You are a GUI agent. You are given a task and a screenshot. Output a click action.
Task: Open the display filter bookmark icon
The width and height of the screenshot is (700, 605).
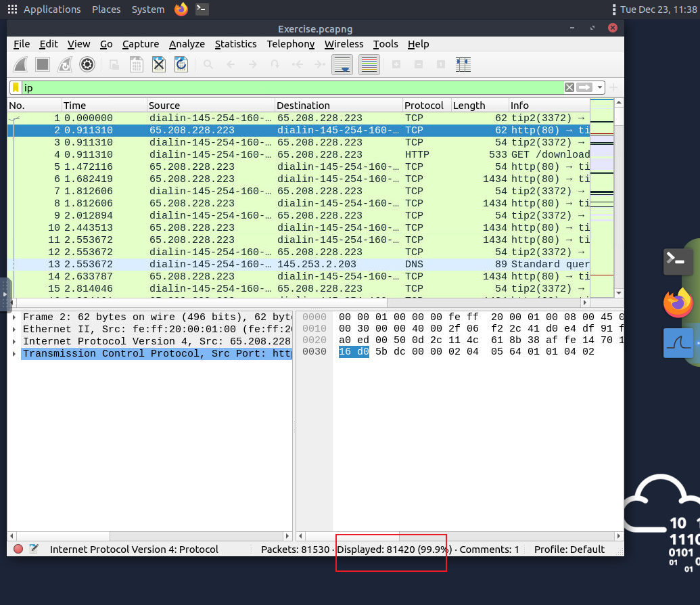16,87
